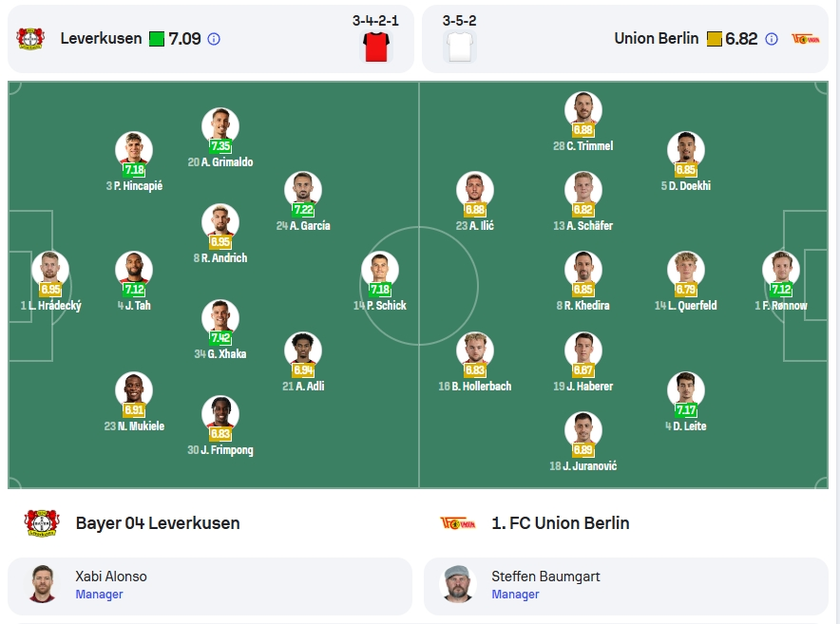Viewport: 840px width, 624px height.
Task: Click the Bayer 04 Leverkusen team name
Action: coord(158,523)
